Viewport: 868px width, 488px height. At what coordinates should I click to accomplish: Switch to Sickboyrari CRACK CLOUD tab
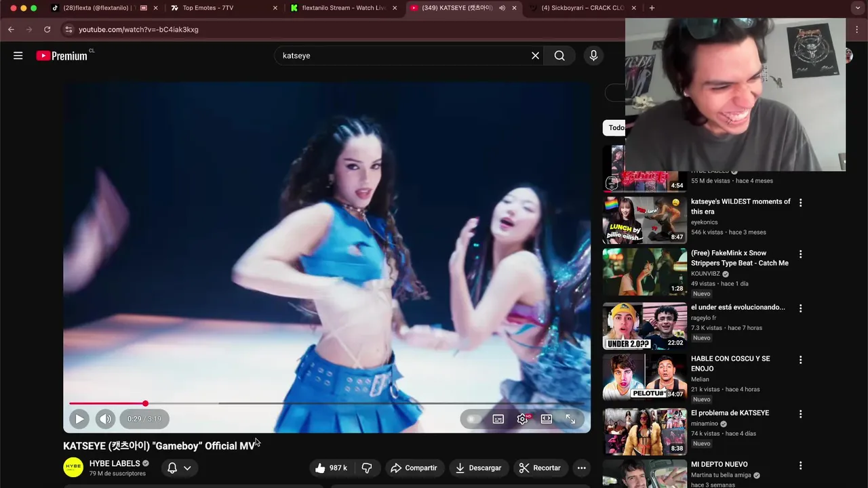(x=583, y=8)
